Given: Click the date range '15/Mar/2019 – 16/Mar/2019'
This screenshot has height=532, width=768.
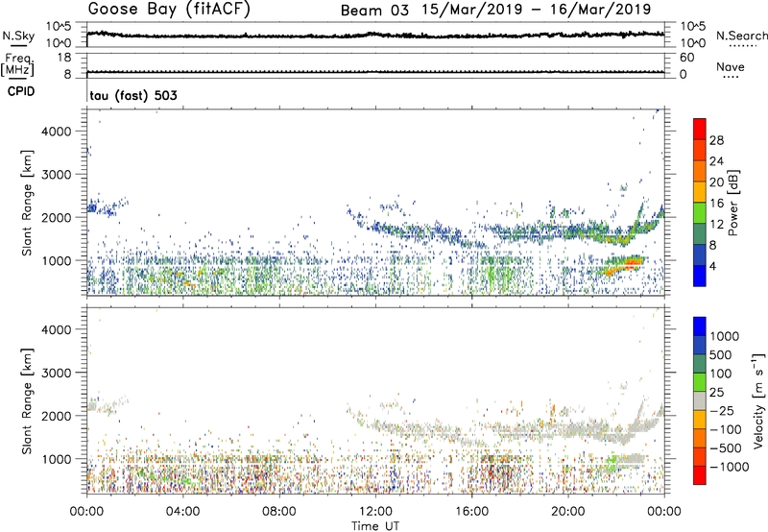Looking at the screenshot, I should coord(537,10).
